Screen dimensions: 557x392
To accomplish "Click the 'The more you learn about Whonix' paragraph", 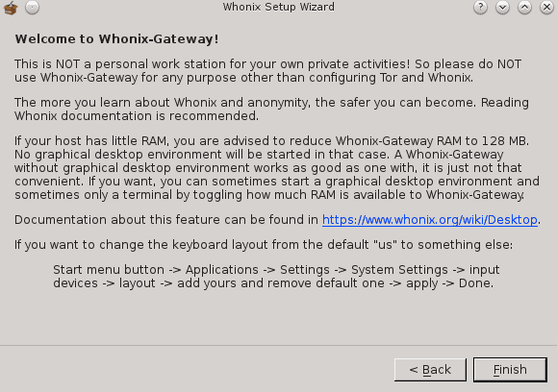I will click(x=271, y=109).
